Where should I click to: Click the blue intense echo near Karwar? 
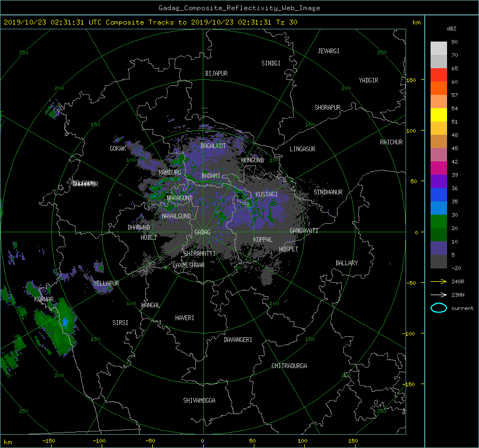tap(65, 322)
